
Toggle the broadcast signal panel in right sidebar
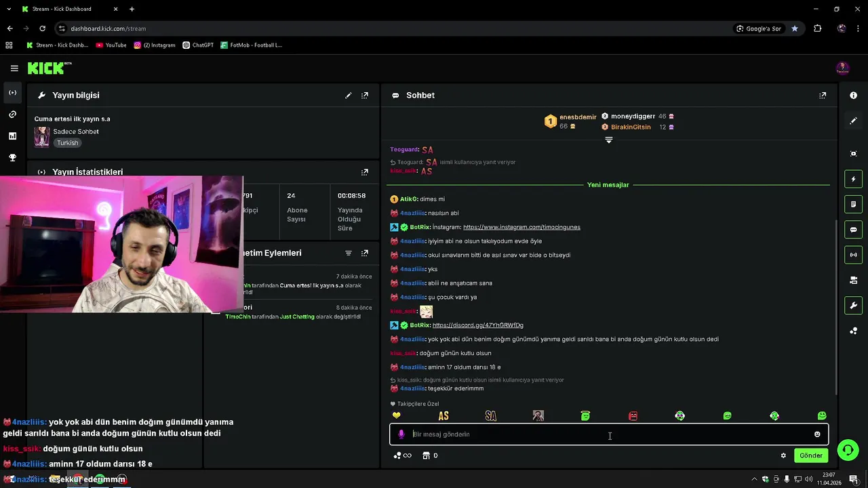854,255
